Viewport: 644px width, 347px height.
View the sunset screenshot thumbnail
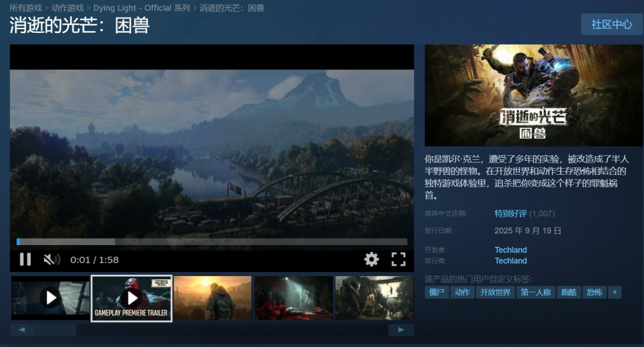click(x=213, y=298)
